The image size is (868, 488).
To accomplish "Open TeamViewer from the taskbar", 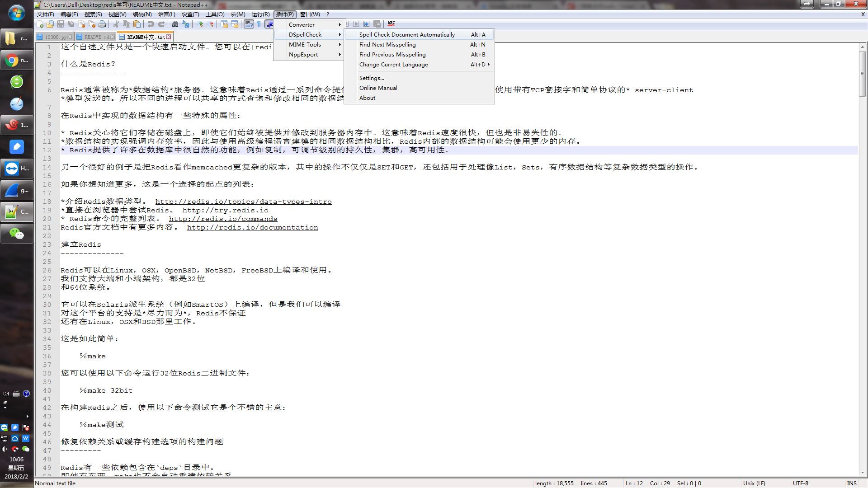I will 17,169.
